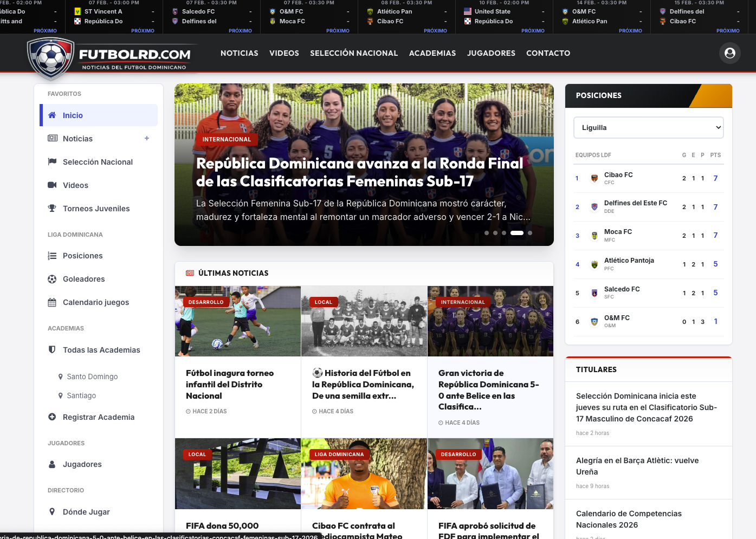Select NOTICIAS in the top navigation
Viewport: 756px width, 539px height.
point(239,53)
